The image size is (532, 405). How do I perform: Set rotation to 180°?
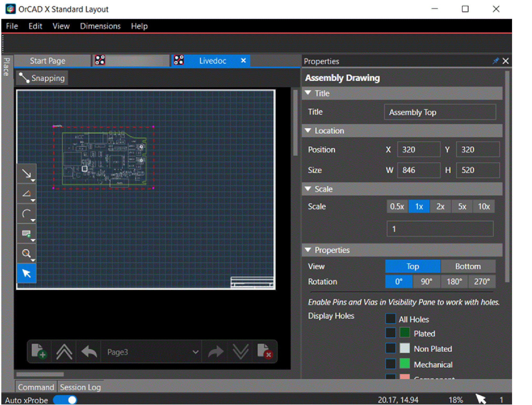(454, 281)
